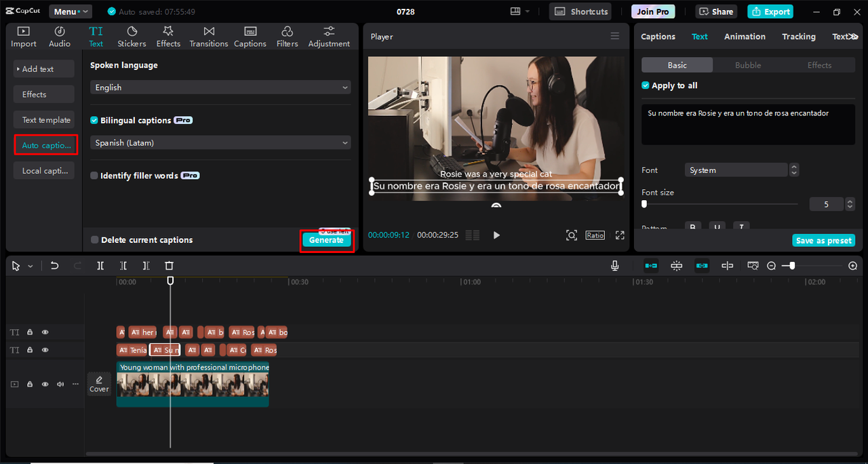The height and width of the screenshot is (464, 868).
Task: Click the font size stepper arrows
Action: click(x=850, y=204)
